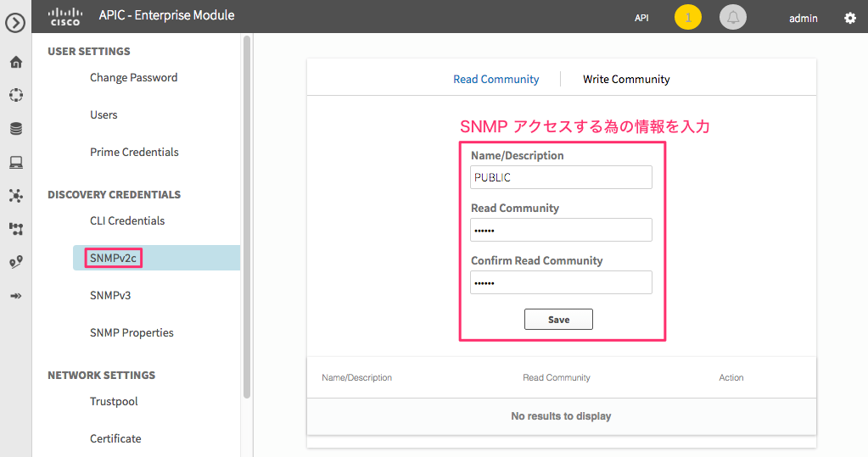Screen dimensions: 868x457
Task: Open Device Inventory from the database icon
Action: tap(16, 129)
